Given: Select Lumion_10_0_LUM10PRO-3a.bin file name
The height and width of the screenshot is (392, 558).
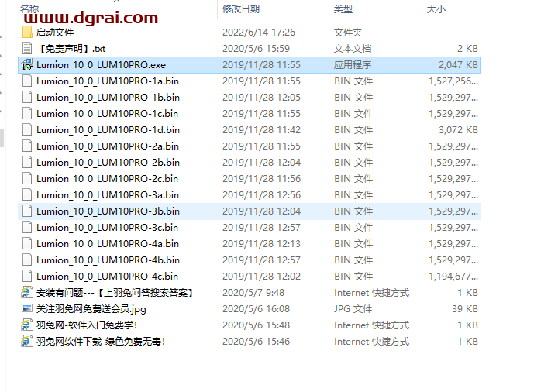Looking at the screenshot, I should [x=108, y=195].
